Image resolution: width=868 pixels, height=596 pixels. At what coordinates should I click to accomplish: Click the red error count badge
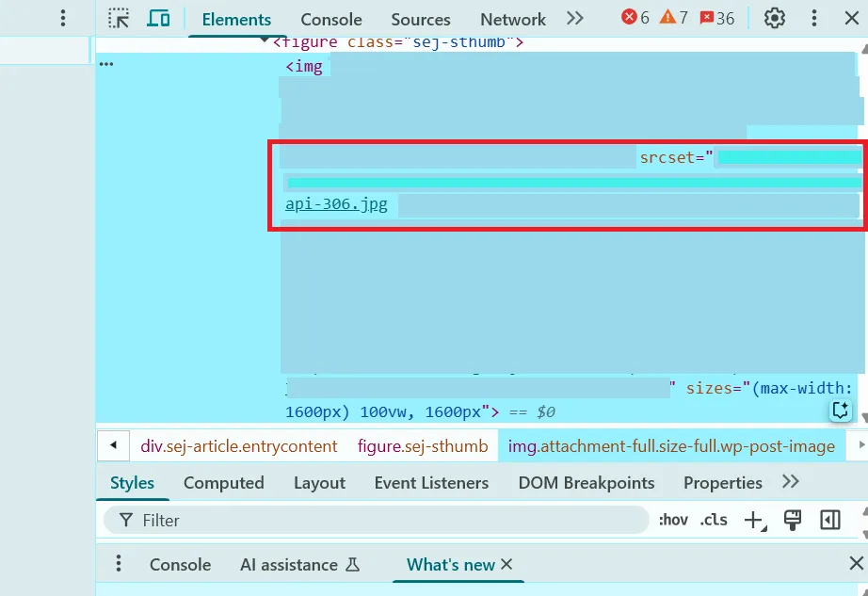[x=635, y=18]
